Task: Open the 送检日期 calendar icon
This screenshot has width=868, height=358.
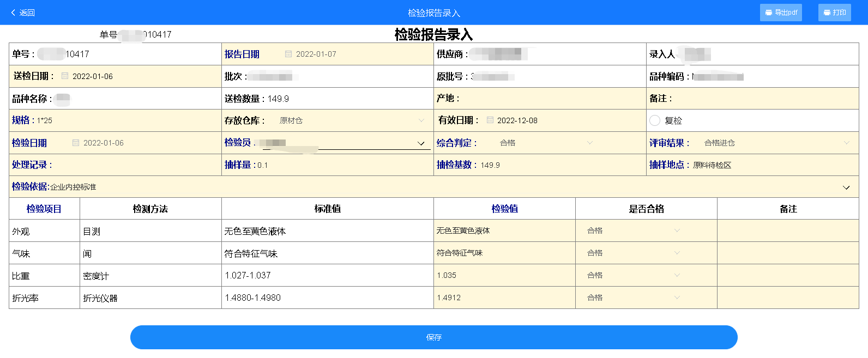Action: pyautogui.click(x=65, y=76)
